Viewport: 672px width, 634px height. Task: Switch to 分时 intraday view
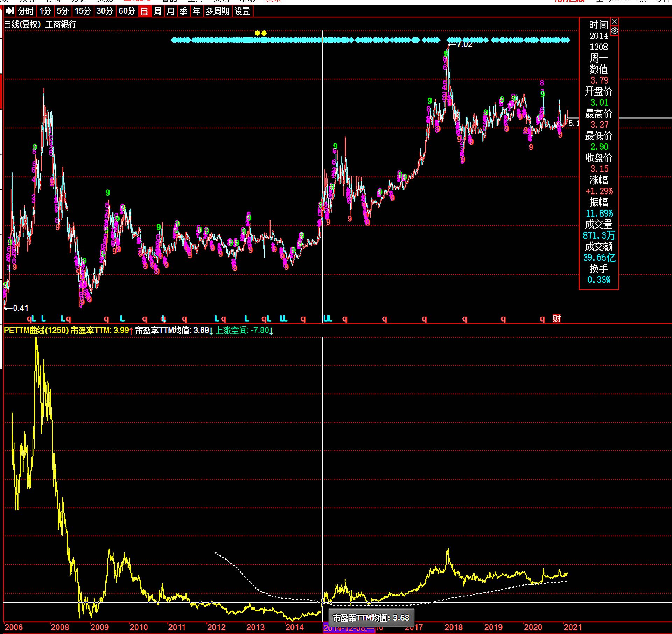[26, 11]
